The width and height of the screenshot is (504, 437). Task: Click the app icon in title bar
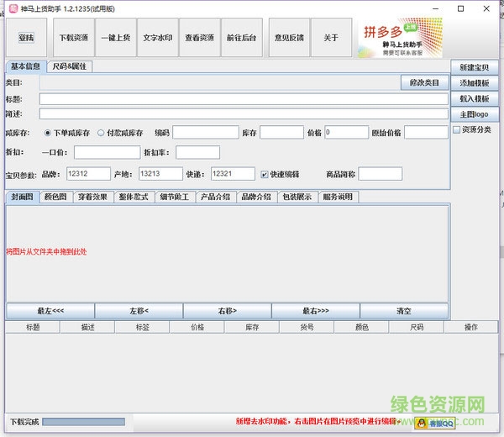click(13, 8)
